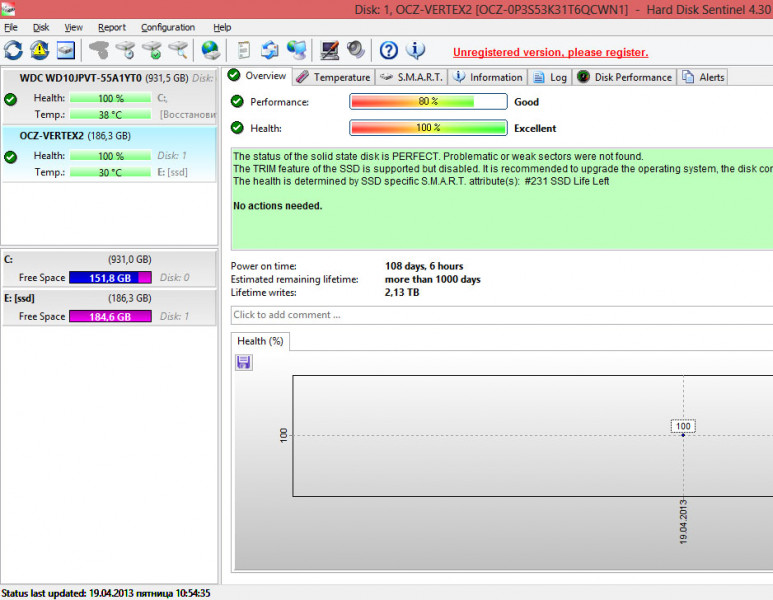Click the disk with magnifying glass icon
Image resolution: width=773 pixels, height=600 pixels.
[178, 50]
